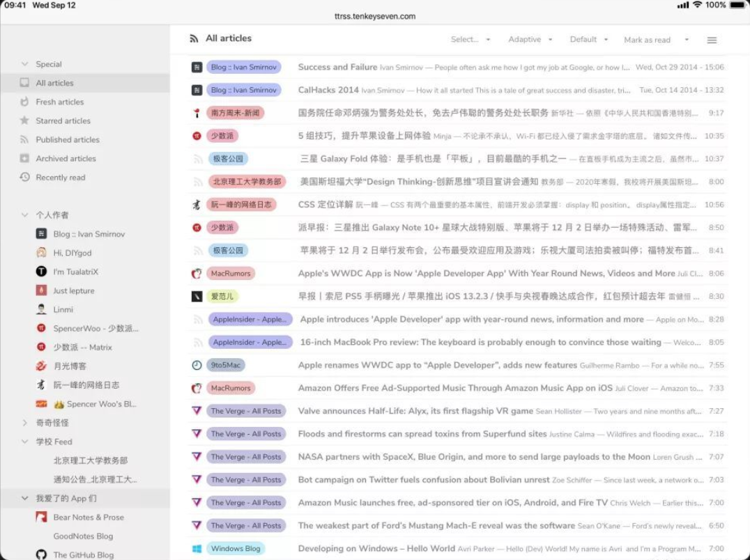
Task: Open the SpencerWoo - 少数派 feed
Action: [95, 328]
